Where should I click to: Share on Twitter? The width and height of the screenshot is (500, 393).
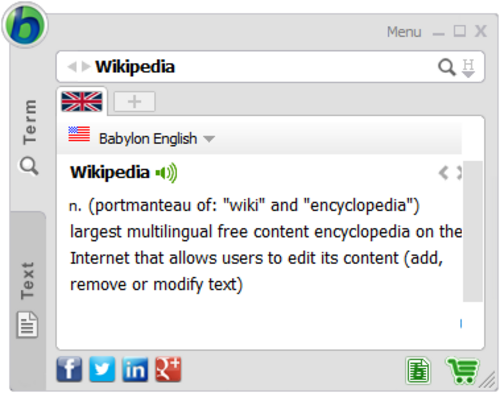pyautogui.click(x=102, y=369)
